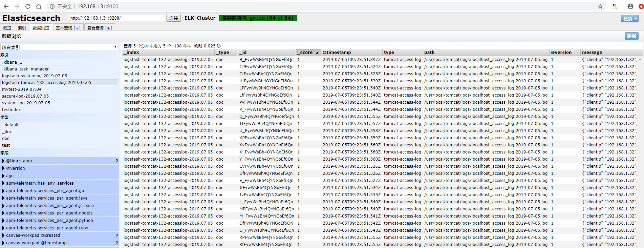Image resolution: width=644 pixels, height=248 pixels.
Task: Click the browser back arrow
Action: 6,6
